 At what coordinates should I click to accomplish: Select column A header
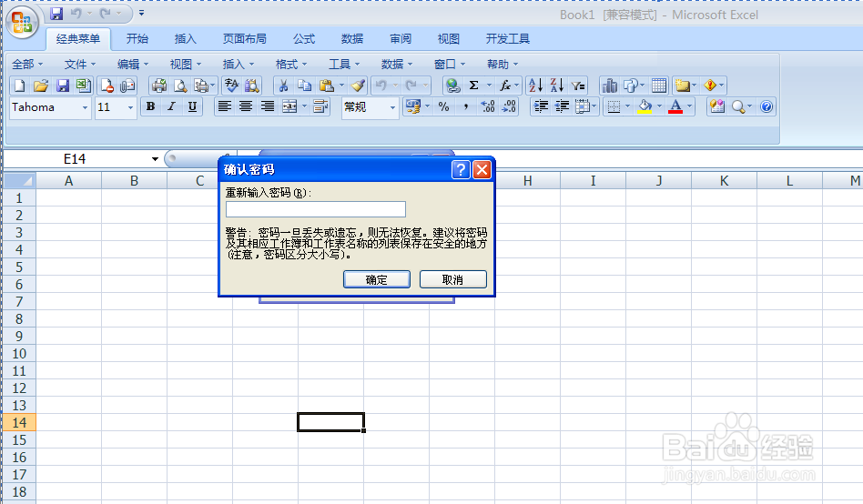coord(68,180)
